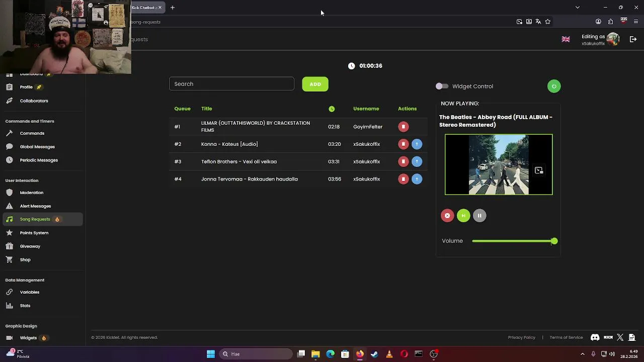
Task: Move Jonna Tervomaa song up
Action: (417, 179)
